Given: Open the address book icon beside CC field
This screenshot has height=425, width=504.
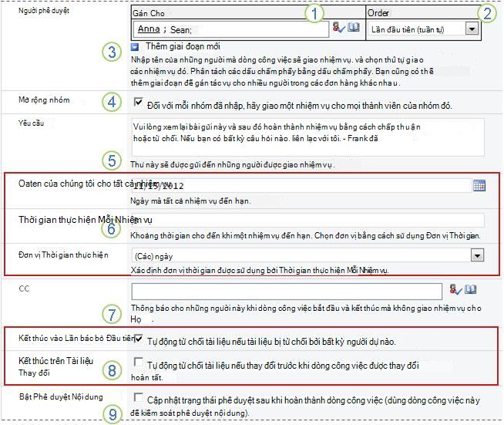Looking at the screenshot, I should (x=471, y=289).
